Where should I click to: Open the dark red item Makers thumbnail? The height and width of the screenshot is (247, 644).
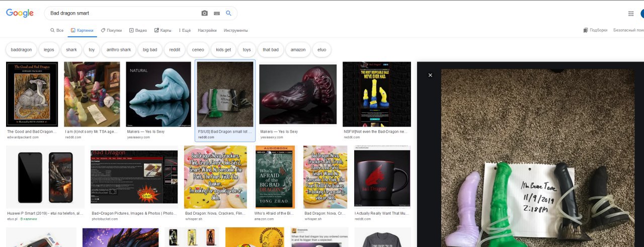pos(298,94)
